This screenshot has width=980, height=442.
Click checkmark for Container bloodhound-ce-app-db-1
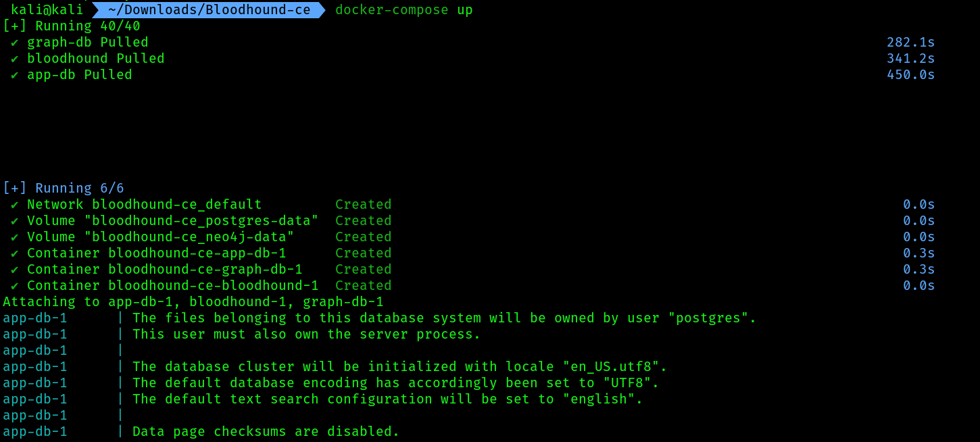[15, 253]
